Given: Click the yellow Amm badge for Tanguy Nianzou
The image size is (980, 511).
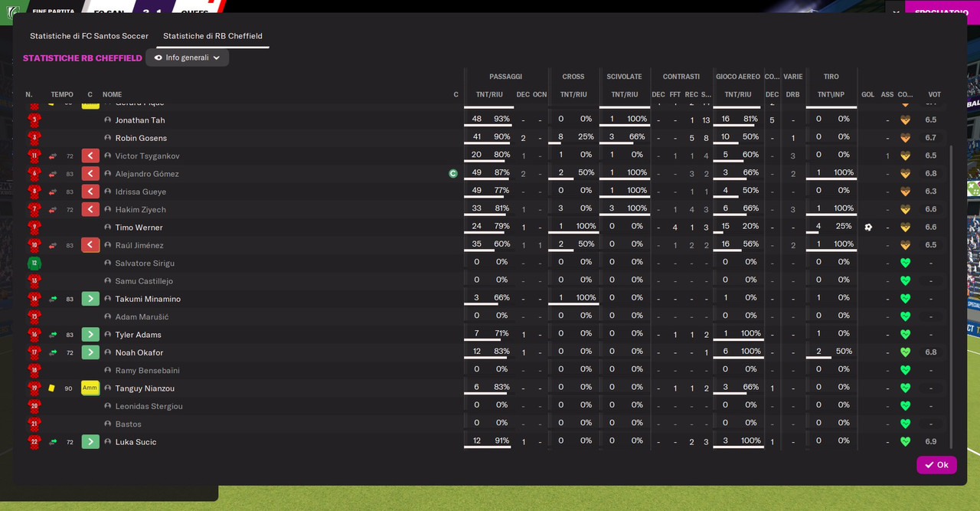Looking at the screenshot, I should click(x=90, y=388).
